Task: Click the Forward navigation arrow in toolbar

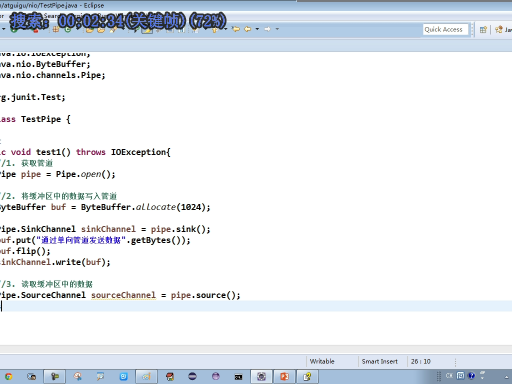Action: click(268, 29)
